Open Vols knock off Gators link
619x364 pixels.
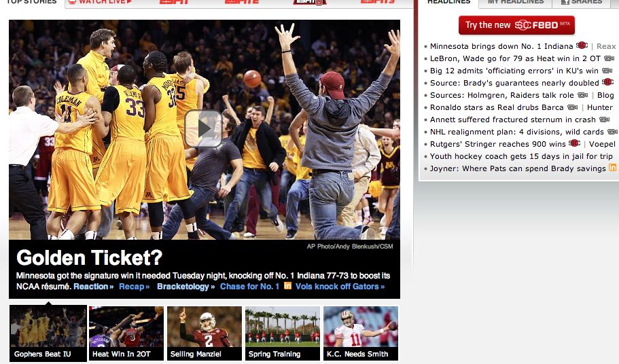(340, 287)
